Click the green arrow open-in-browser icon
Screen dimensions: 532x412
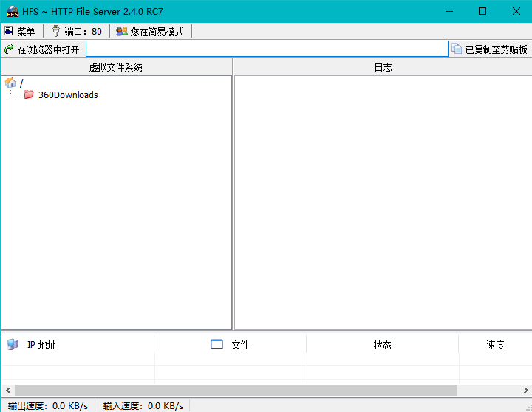(x=9, y=49)
